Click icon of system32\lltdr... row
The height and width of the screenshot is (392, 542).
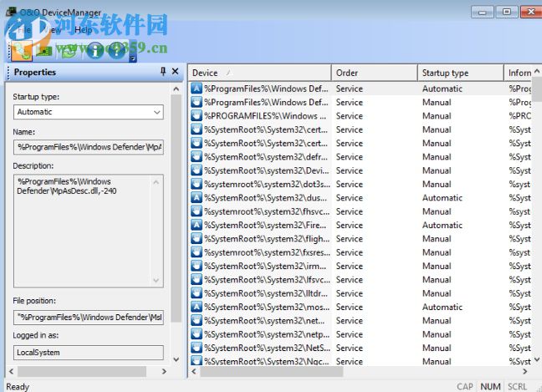(197, 293)
